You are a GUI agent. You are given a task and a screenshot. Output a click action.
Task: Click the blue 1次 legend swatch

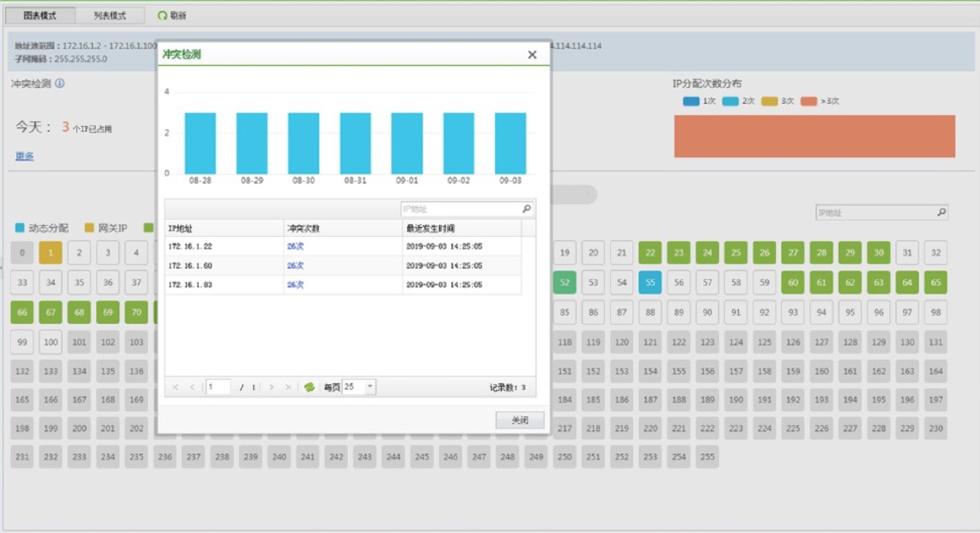click(691, 101)
